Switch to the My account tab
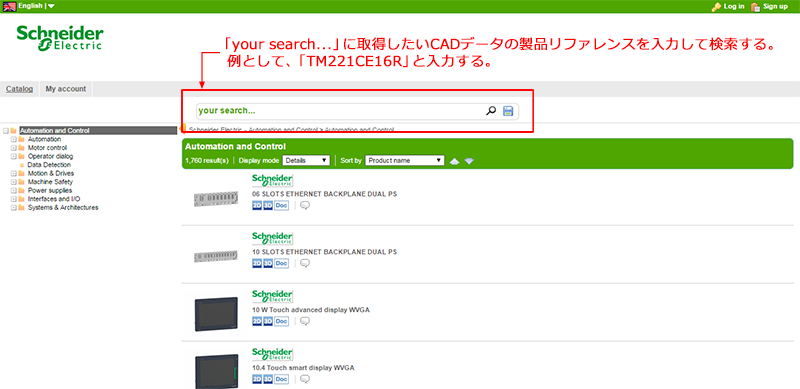Screen dimensions: 800x389 [x=66, y=89]
